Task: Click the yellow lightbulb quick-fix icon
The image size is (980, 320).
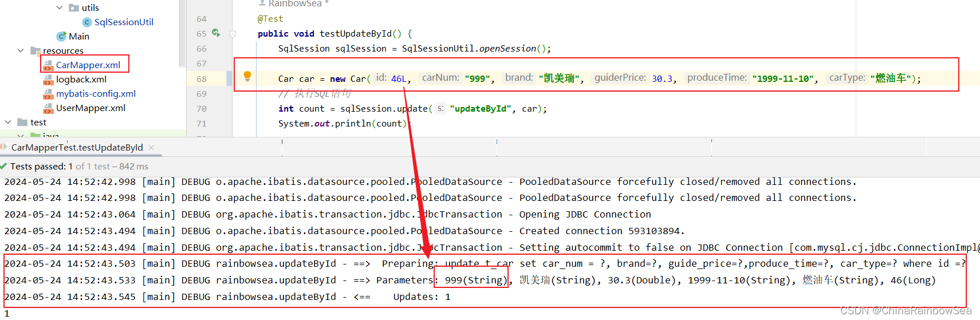Action: point(247,76)
